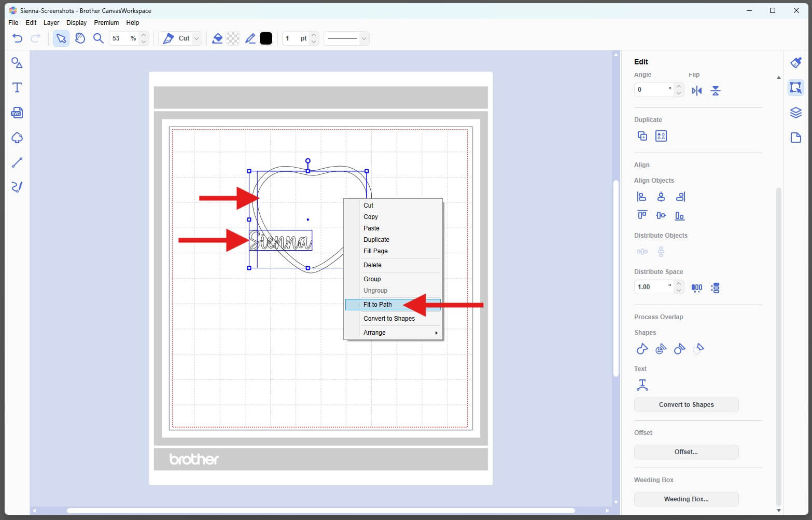Click the Fit text to path icon
The width and height of the screenshot is (812, 520).
click(x=642, y=385)
